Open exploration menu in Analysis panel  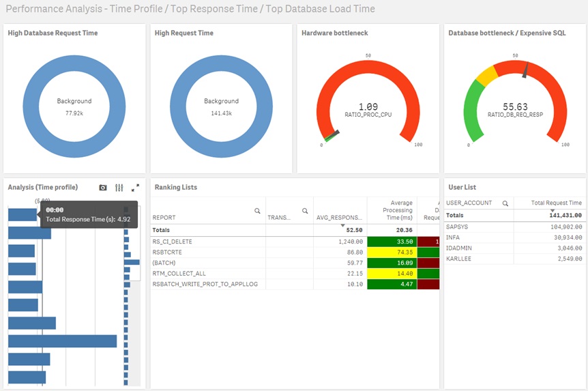coord(119,188)
